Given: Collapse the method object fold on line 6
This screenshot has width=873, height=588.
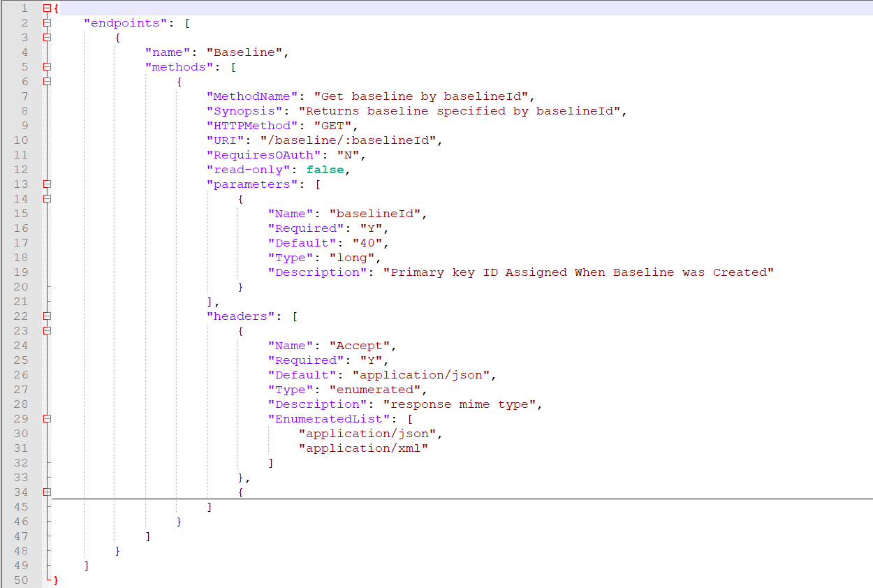Looking at the screenshot, I should pos(47,82).
